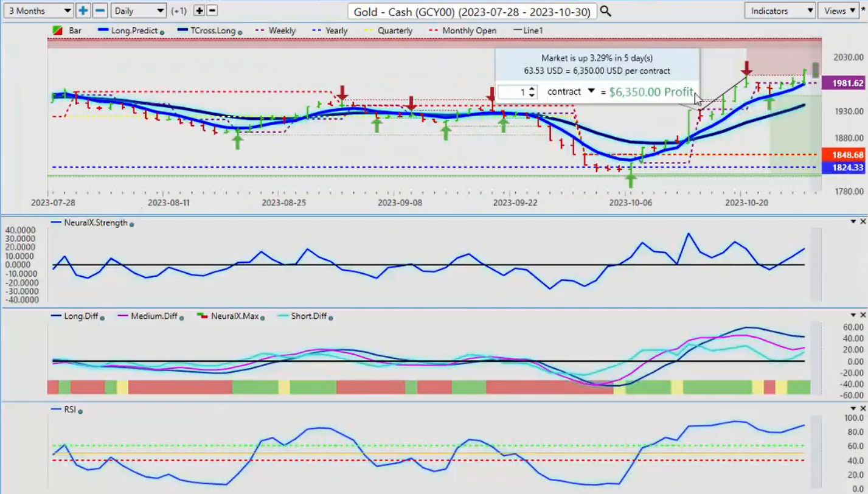Click the magnifying glass search icon

(605, 11)
